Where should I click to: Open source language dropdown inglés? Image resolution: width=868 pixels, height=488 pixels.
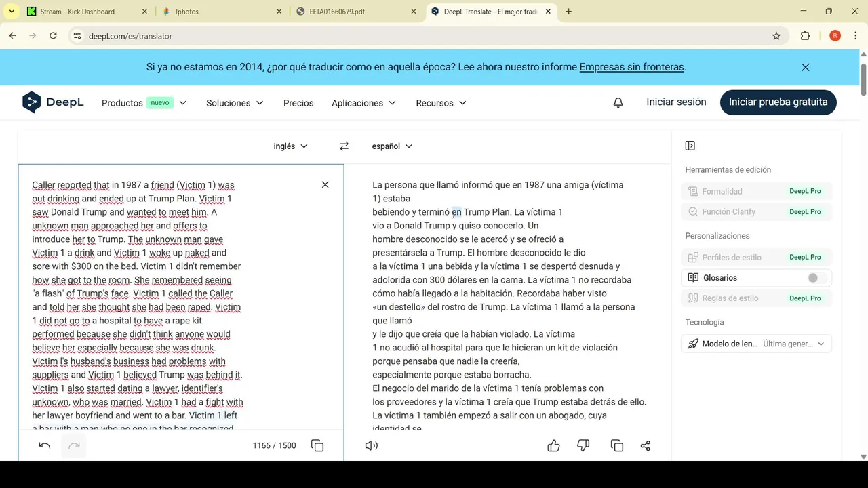(x=290, y=146)
